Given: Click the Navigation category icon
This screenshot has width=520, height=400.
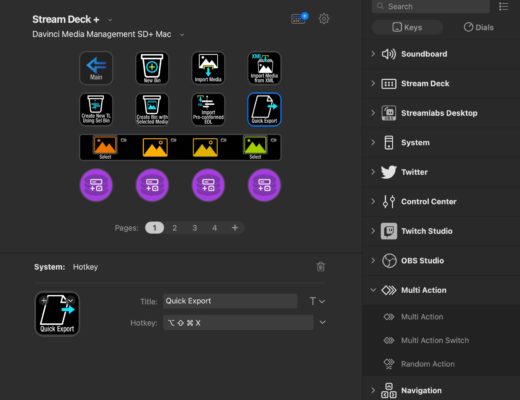Looking at the screenshot, I should pyautogui.click(x=389, y=390).
